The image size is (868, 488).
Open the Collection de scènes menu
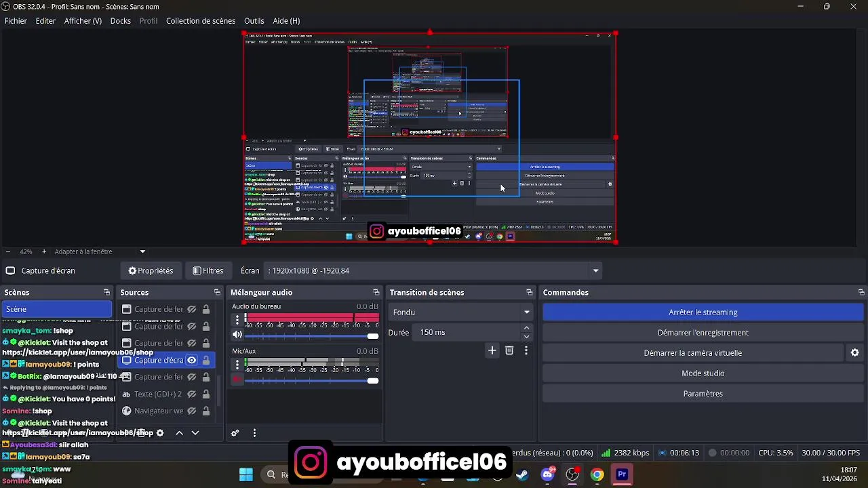point(201,21)
